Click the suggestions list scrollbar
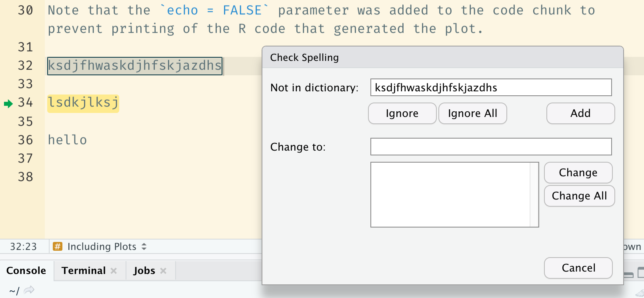Image resolution: width=644 pixels, height=298 pixels. [x=534, y=195]
